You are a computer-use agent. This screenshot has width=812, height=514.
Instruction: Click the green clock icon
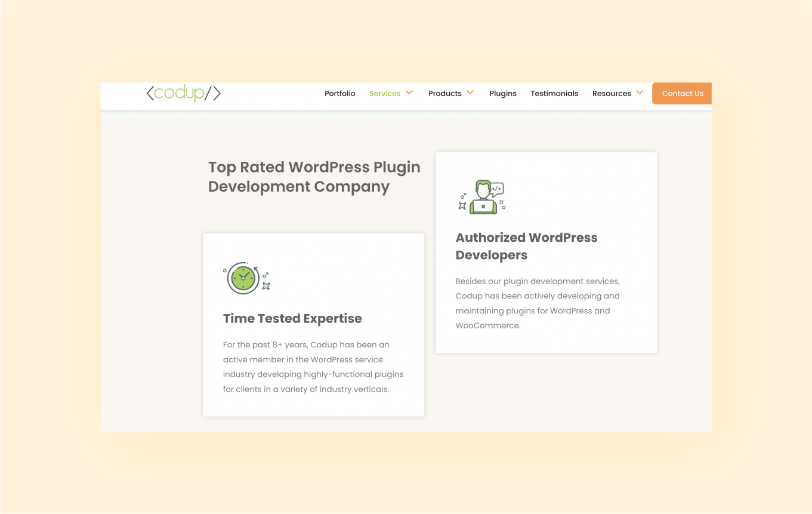(246, 278)
